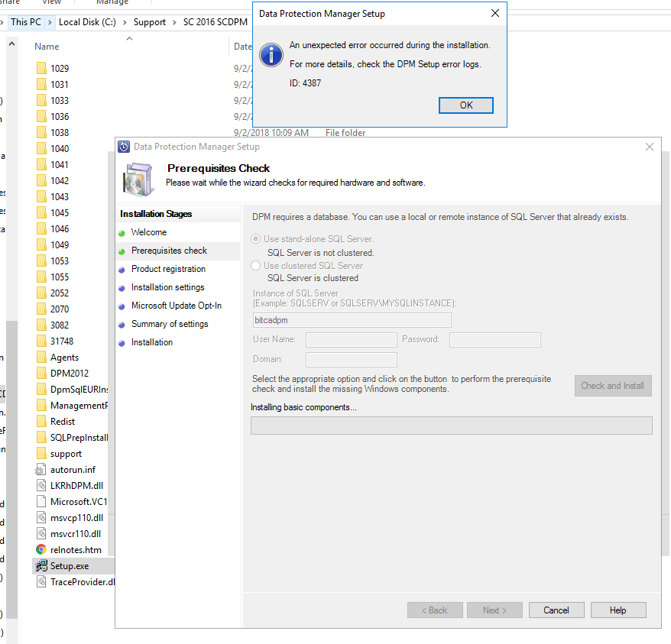This screenshot has height=644, width=671.
Task: Click the installing basic components progress bar
Action: pyautogui.click(x=452, y=426)
